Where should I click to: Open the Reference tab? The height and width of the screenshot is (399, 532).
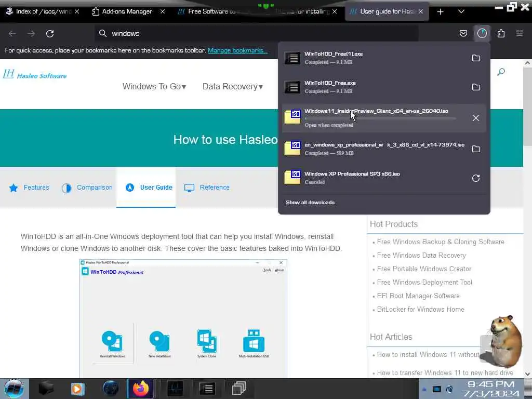tap(207, 188)
